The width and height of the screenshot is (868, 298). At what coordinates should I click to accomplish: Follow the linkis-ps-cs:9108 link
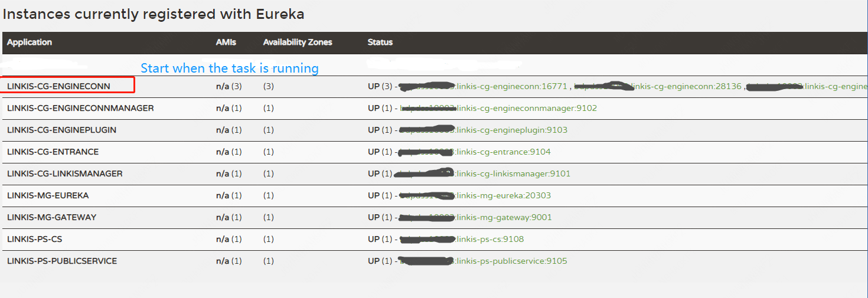click(490, 240)
